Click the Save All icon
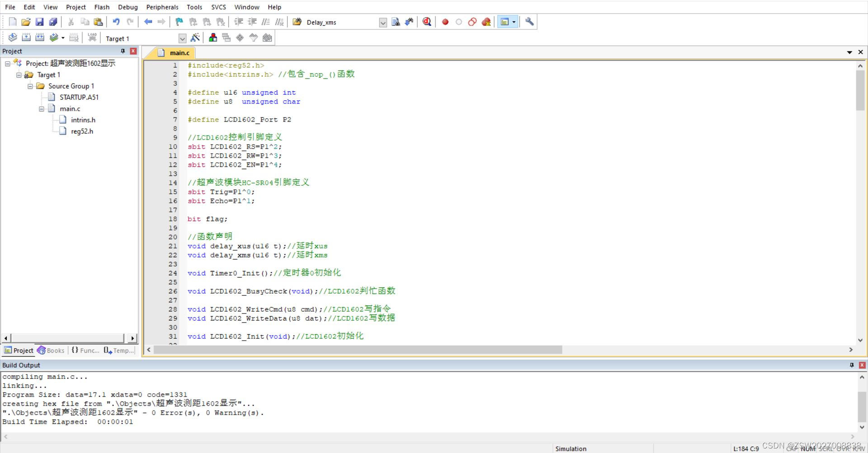 coord(53,22)
